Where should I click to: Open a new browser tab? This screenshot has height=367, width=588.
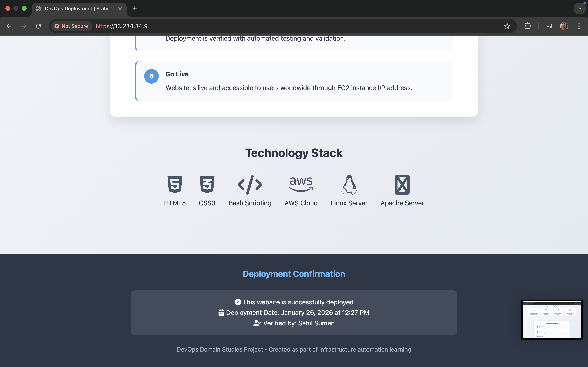click(135, 9)
